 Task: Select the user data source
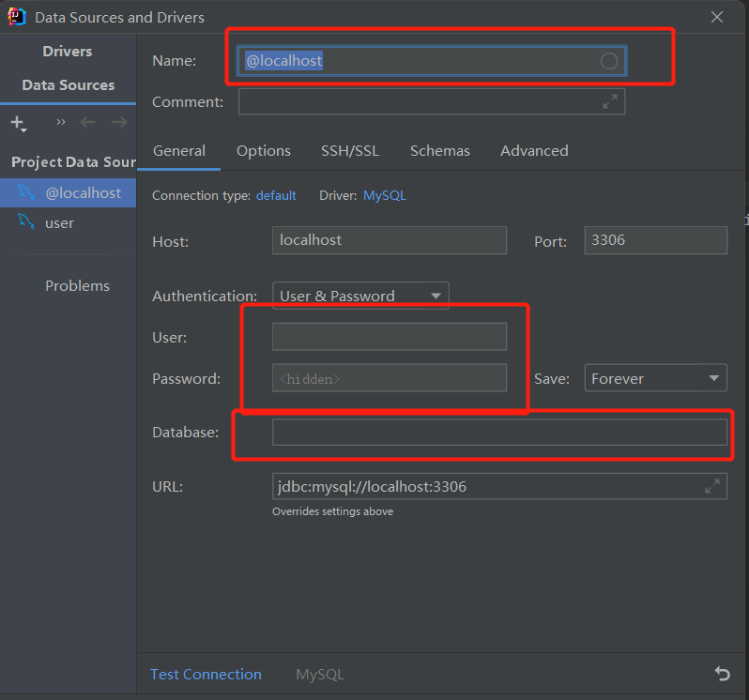pos(59,223)
